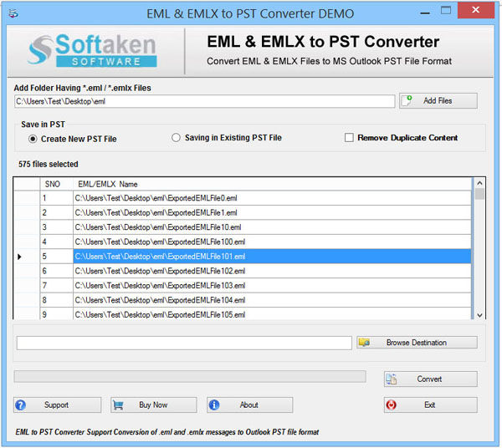Click the file list scrollbar thumb
The width and height of the screenshot is (502, 448).
pyautogui.click(x=479, y=194)
